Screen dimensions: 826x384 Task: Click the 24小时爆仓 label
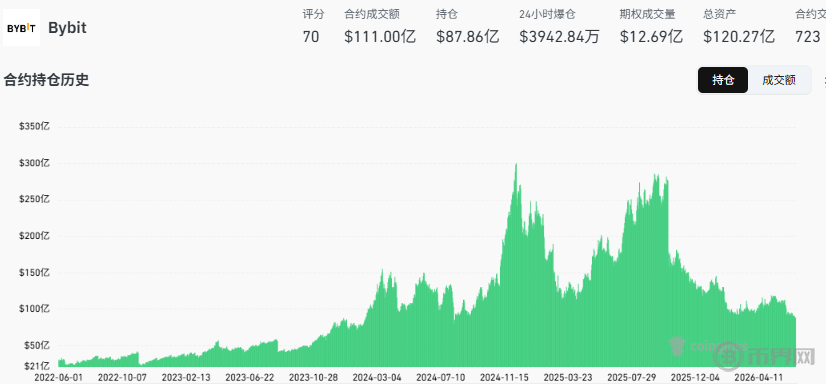547,14
